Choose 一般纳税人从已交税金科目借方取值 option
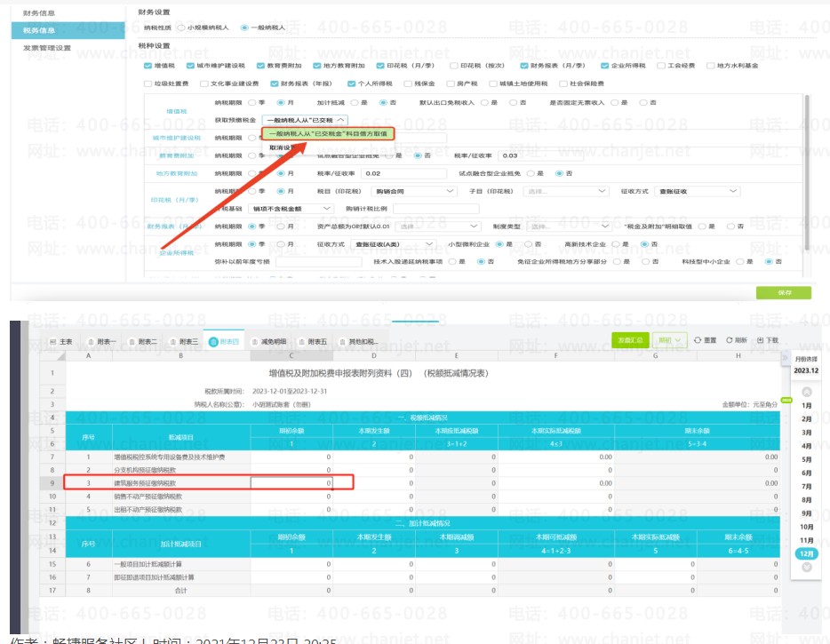 click(328, 134)
